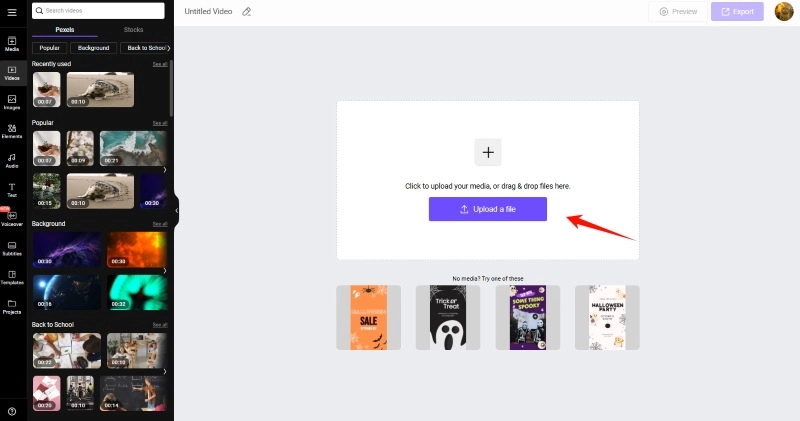800x421 pixels.
Task: Switch to the Pexels tab
Action: [x=65, y=30]
